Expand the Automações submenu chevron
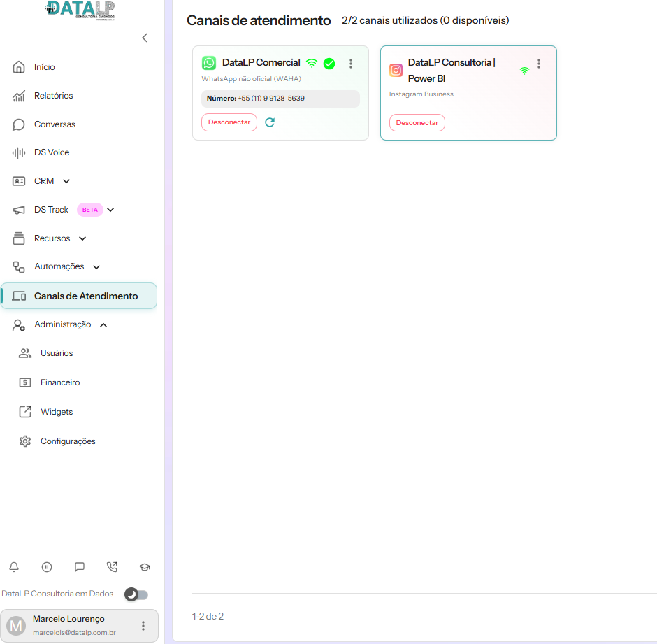The image size is (657, 644). pos(96,267)
